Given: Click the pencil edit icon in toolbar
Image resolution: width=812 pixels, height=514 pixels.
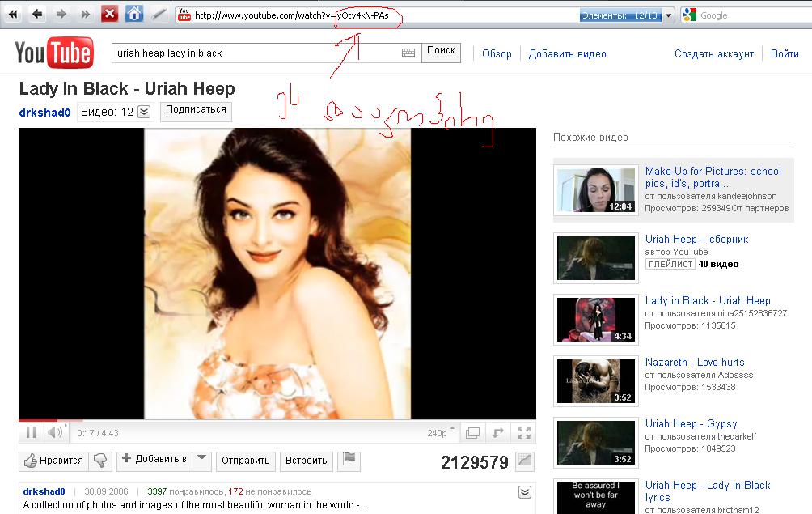Looking at the screenshot, I should pyautogui.click(x=159, y=15).
